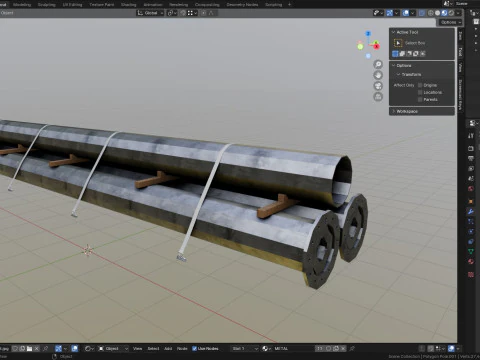Click the METAL material name field
This screenshot has height=360, width=480.
pos(293,349)
